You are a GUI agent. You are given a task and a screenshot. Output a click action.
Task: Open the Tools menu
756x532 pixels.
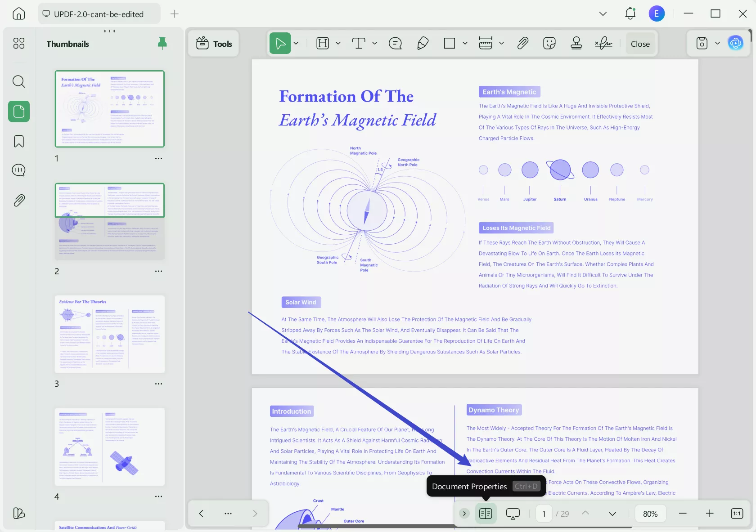point(214,43)
